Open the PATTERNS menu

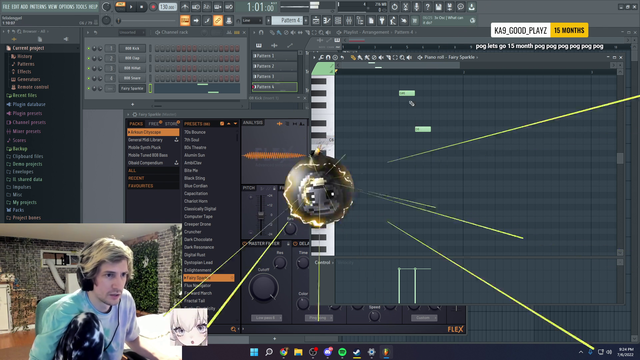tap(38, 7)
